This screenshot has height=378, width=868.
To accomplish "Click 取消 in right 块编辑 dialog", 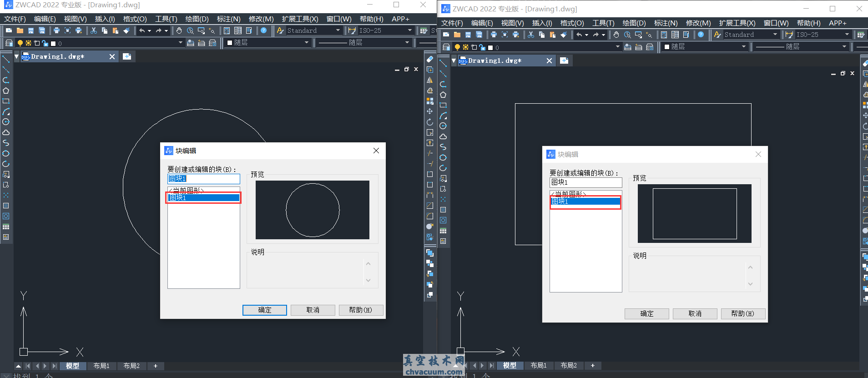I will (695, 314).
